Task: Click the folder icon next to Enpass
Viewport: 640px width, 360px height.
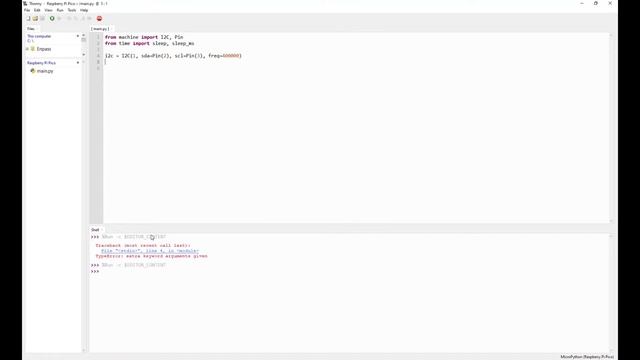Action: tap(33, 49)
